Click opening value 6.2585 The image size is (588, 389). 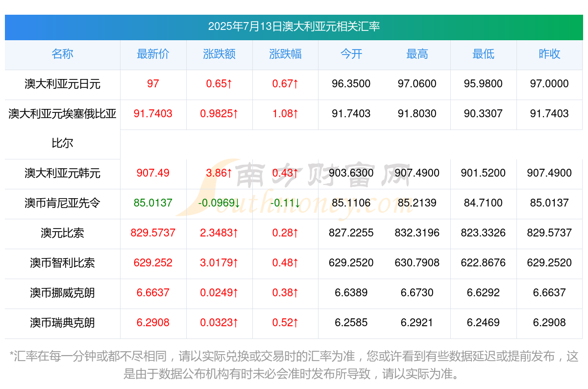point(351,323)
